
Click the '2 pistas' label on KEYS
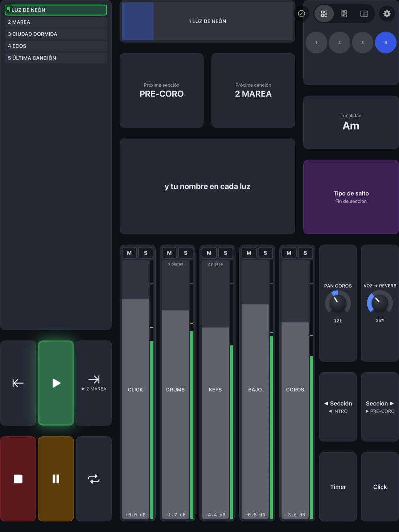[215, 264]
